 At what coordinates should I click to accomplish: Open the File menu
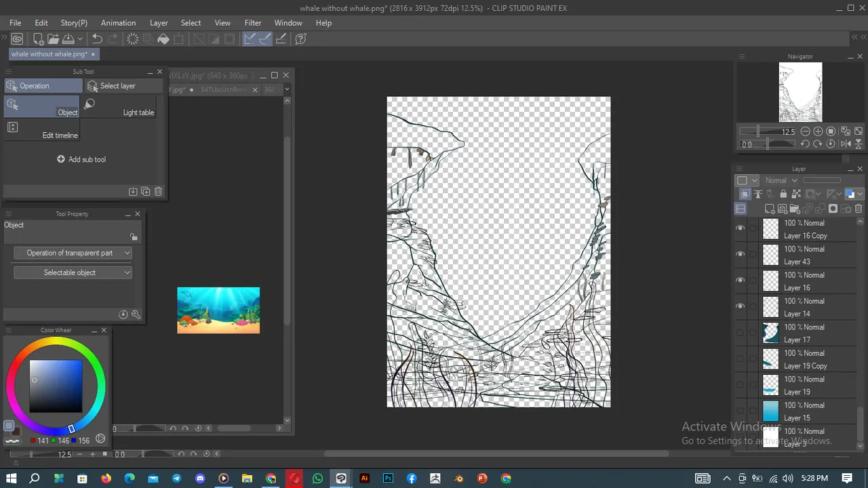tap(15, 23)
